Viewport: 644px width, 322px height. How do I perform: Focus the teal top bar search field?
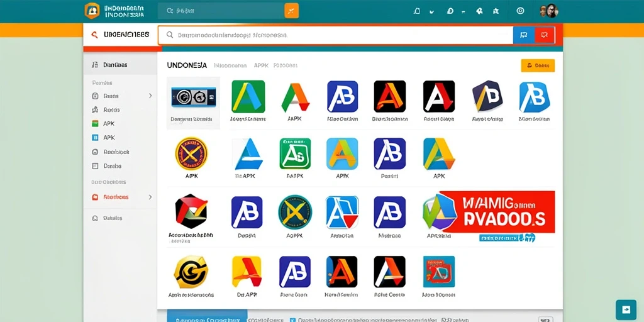click(x=221, y=11)
